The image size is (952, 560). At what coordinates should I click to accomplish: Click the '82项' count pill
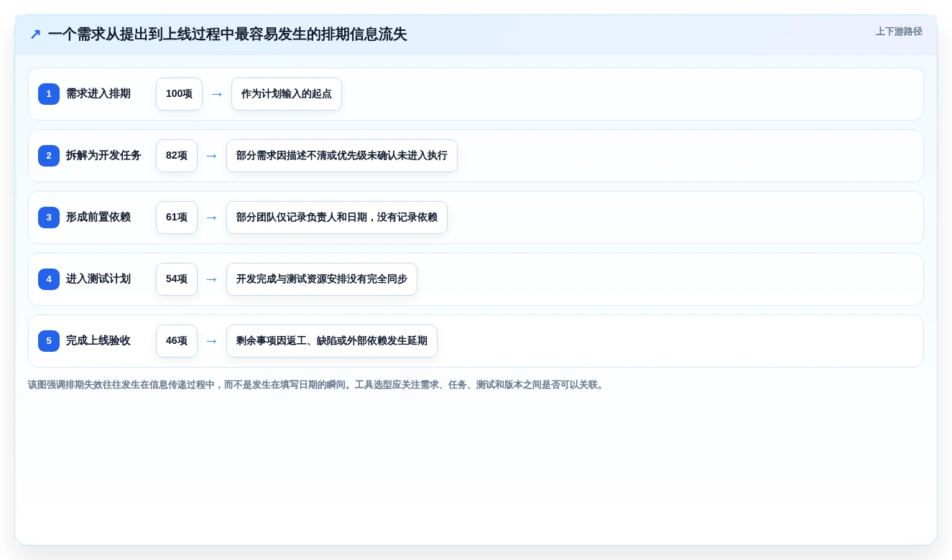(177, 156)
